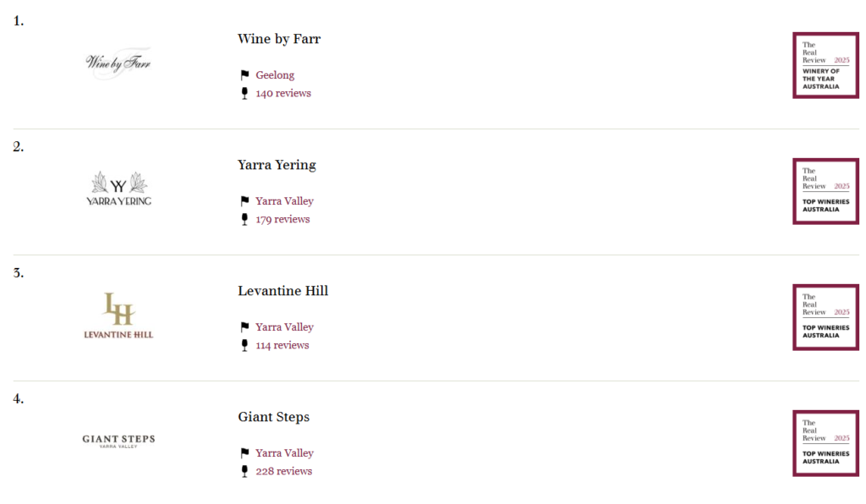Open Yarra Valley link under Yarra Yering
The width and height of the screenshot is (866, 504).
[x=284, y=201]
